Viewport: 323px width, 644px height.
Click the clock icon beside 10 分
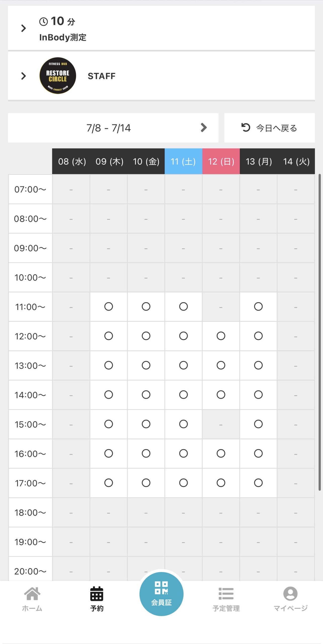tap(43, 22)
